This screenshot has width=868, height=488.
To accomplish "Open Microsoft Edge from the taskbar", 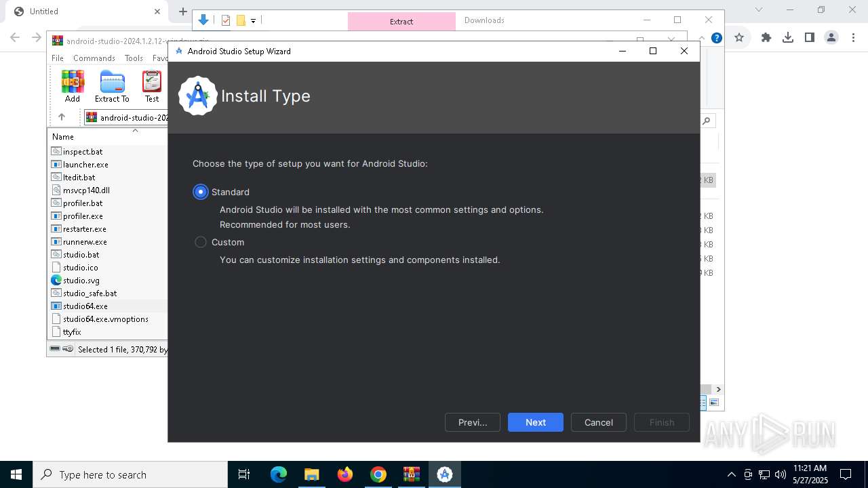I will pos(279,474).
